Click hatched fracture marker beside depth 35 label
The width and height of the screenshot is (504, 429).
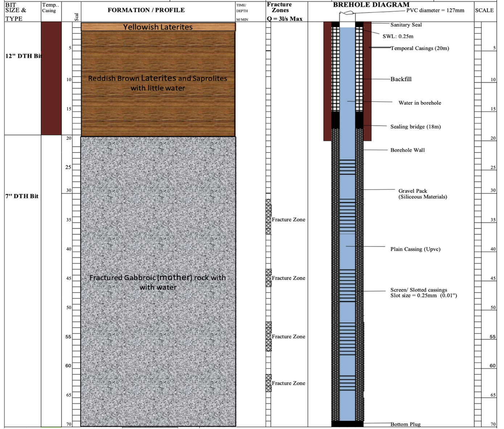268,217
